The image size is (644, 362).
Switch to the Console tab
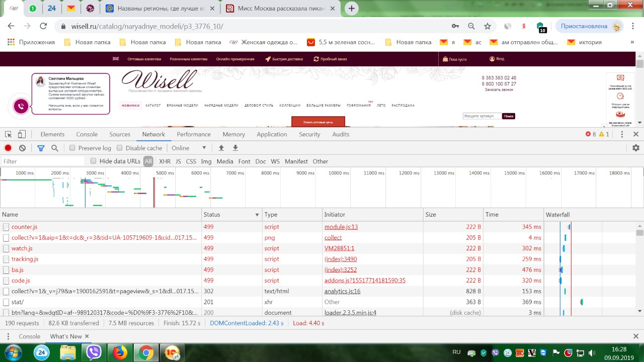tap(87, 134)
